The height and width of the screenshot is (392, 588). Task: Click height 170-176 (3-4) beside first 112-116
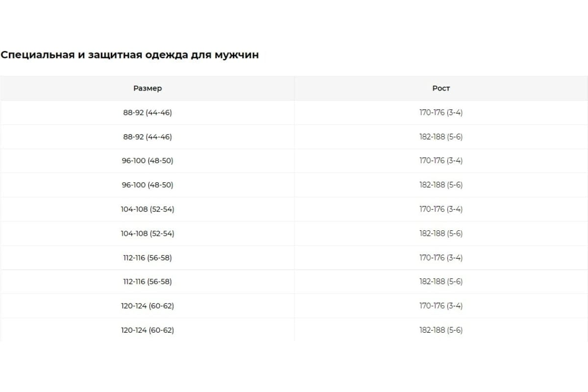click(441, 257)
